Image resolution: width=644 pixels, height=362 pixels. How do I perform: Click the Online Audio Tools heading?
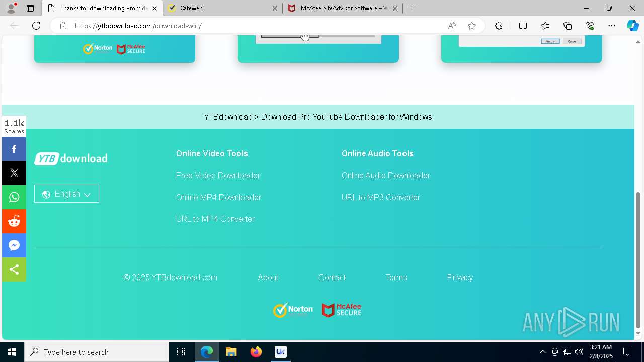tap(377, 153)
